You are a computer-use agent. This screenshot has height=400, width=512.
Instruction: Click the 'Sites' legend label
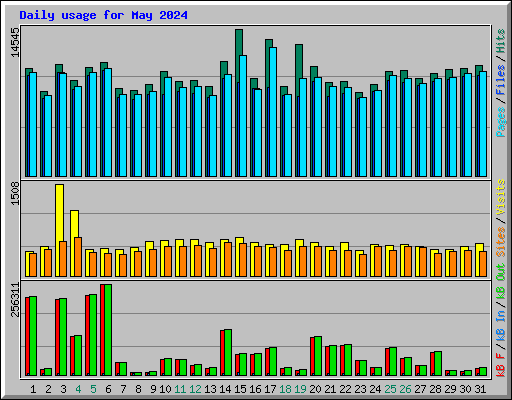click(501, 242)
